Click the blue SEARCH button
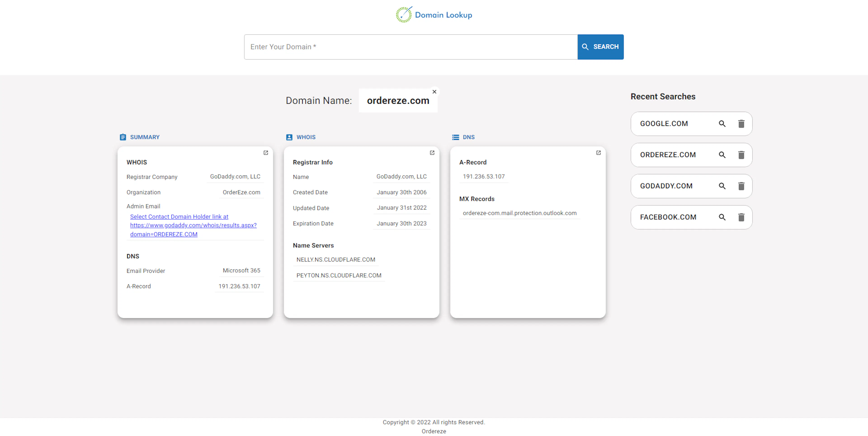The image size is (868, 436). [x=600, y=47]
